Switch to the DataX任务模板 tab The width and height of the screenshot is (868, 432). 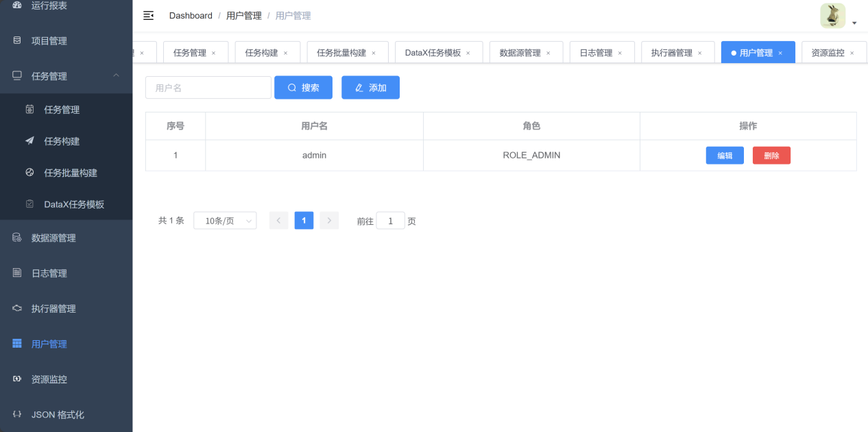[433, 53]
